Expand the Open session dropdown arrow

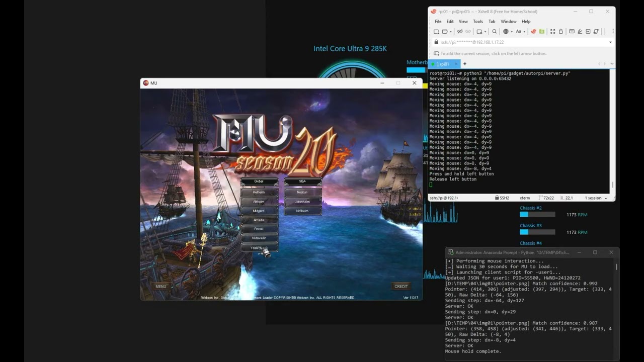[x=450, y=32]
